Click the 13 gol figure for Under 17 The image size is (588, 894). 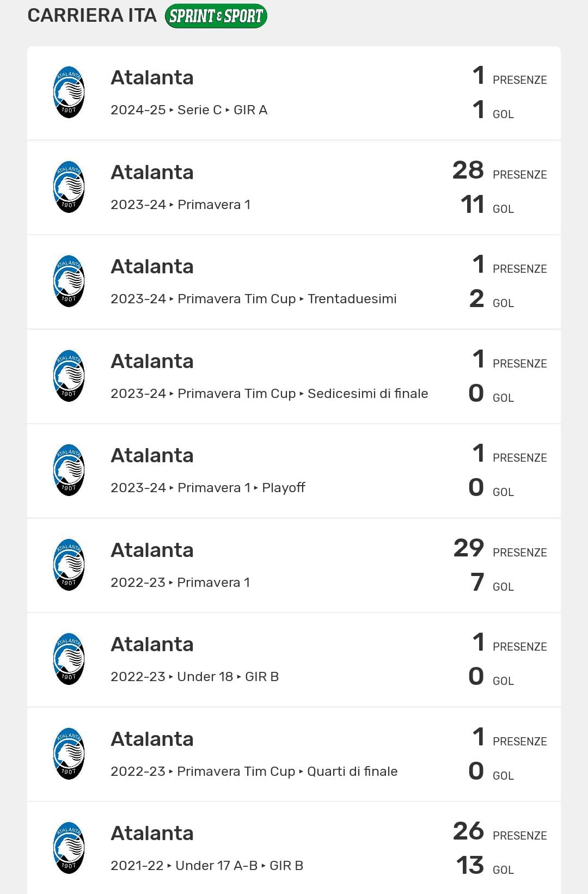coord(470,866)
